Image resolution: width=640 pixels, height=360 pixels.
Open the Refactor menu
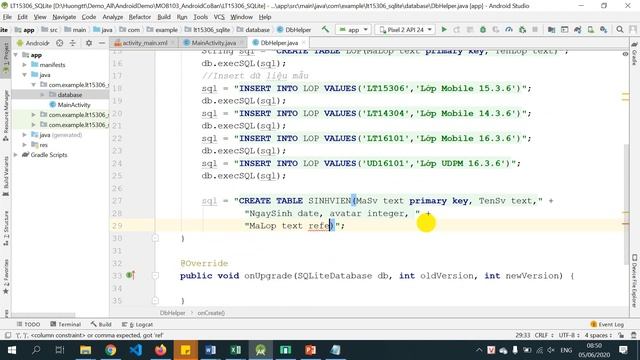point(140,17)
